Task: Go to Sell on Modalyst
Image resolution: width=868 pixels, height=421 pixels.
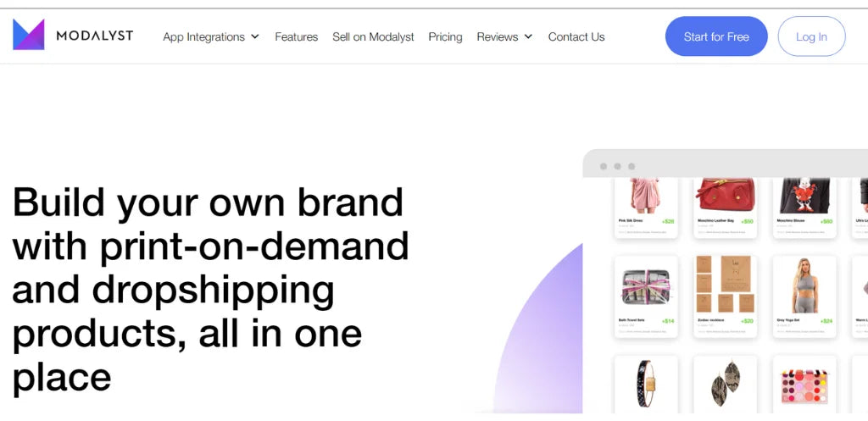Action: 373,37
